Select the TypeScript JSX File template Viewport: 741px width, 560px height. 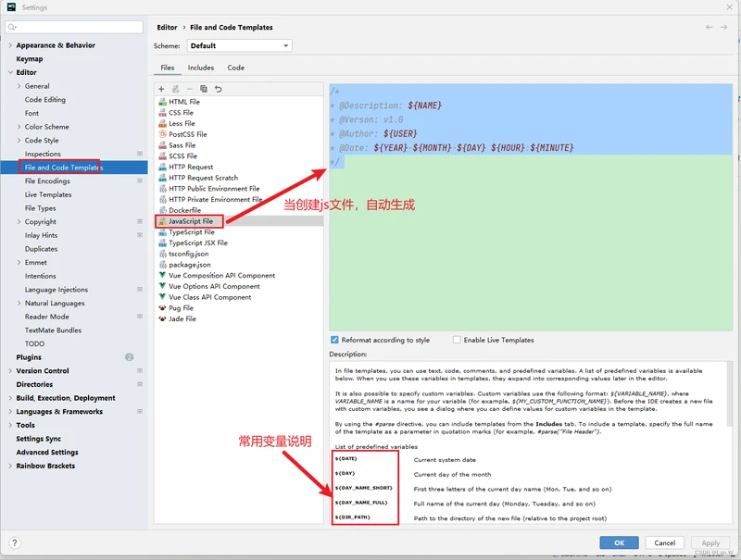coord(198,243)
